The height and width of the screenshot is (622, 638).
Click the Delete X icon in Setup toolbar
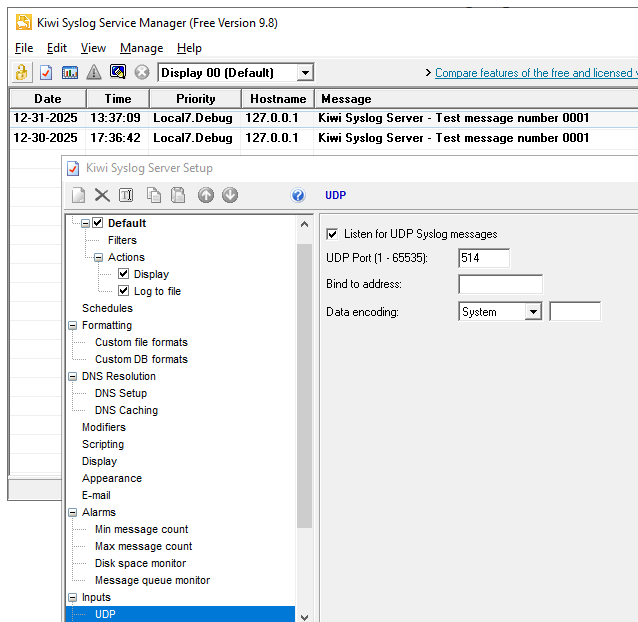(x=102, y=195)
